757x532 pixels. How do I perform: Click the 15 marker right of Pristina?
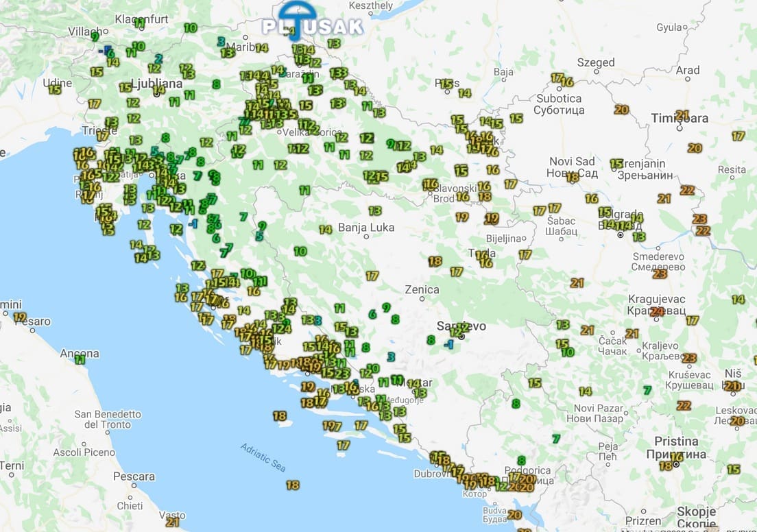pyautogui.click(x=733, y=470)
